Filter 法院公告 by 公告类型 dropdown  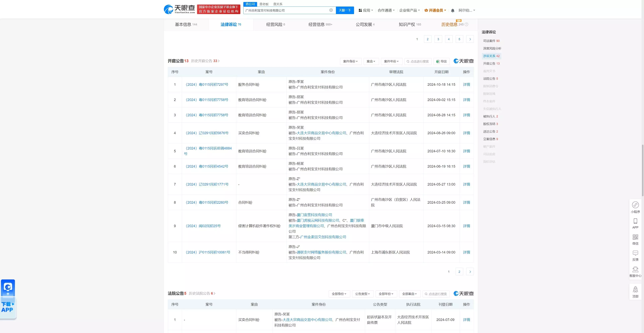[362, 294]
